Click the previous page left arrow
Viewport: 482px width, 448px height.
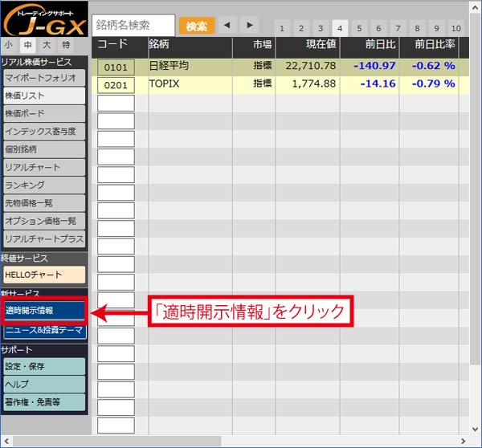(227, 26)
